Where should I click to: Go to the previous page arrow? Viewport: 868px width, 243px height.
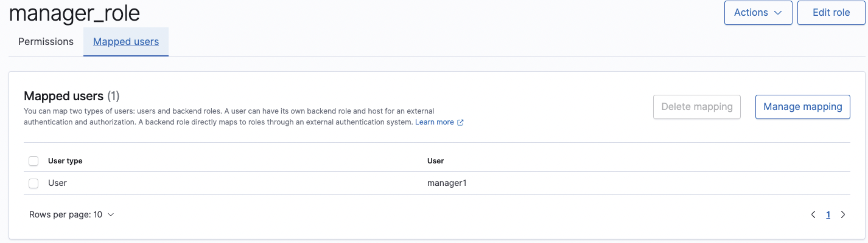click(813, 214)
